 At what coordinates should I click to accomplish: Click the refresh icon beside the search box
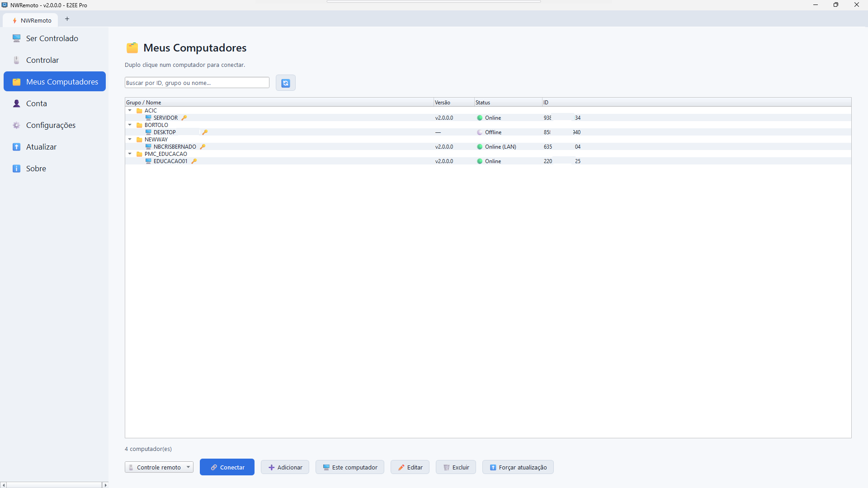click(286, 83)
